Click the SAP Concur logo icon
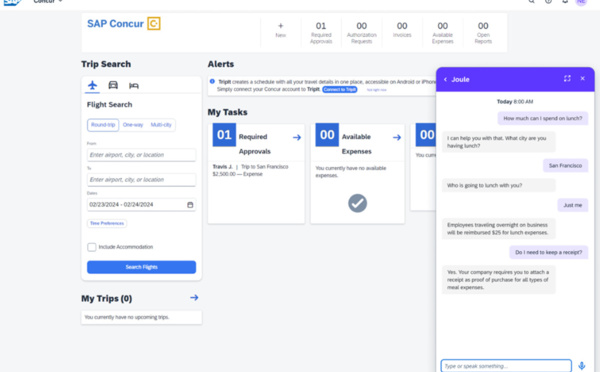The image size is (600, 372). pos(154,23)
